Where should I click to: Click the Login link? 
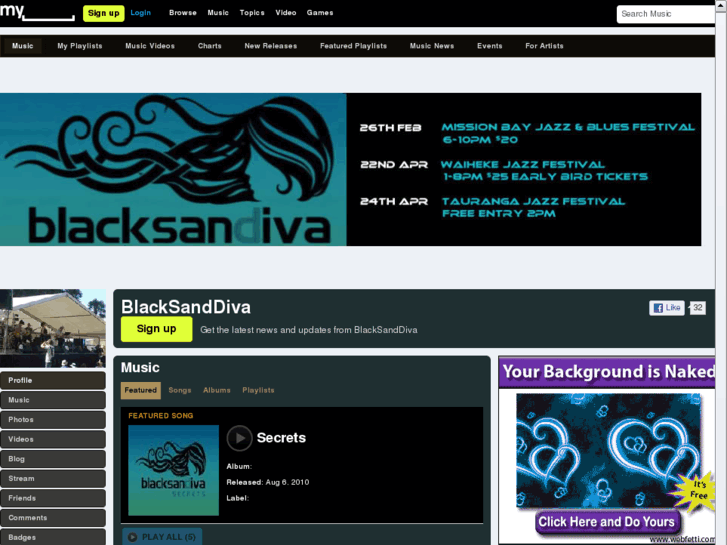pos(140,13)
